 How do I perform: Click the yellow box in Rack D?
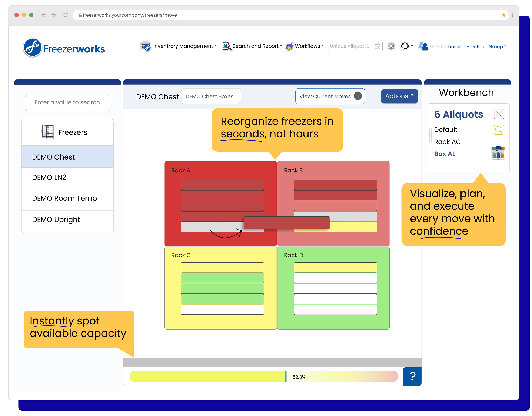coord(335,267)
